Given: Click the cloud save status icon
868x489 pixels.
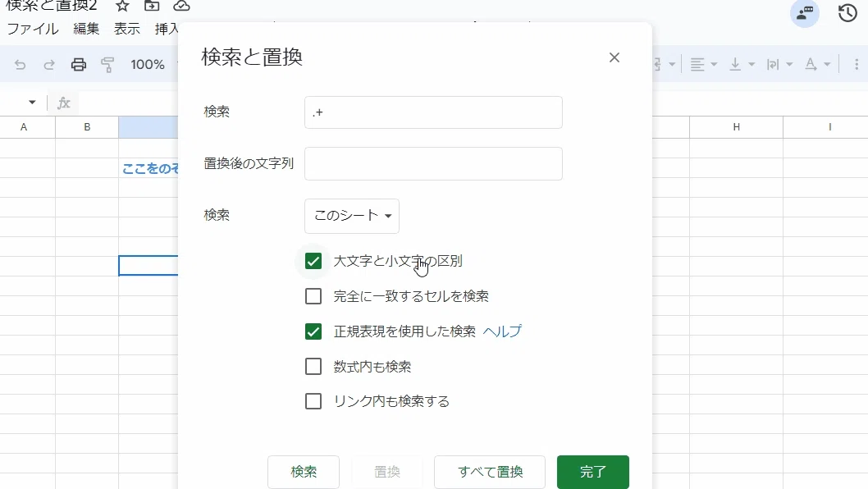Looking at the screenshot, I should tap(181, 6).
